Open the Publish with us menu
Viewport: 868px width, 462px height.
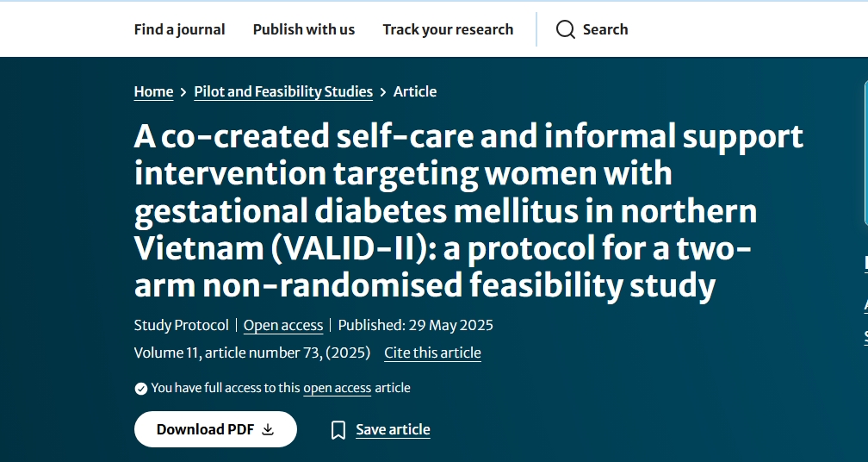(303, 29)
